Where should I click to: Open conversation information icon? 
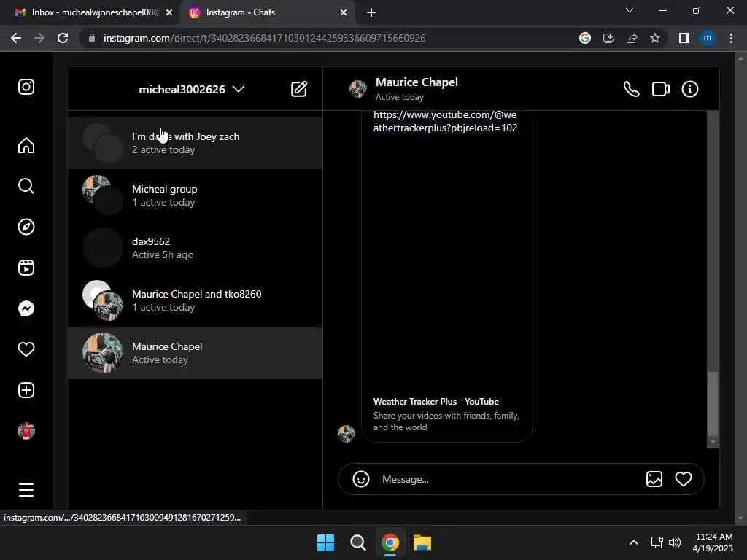[x=690, y=89]
